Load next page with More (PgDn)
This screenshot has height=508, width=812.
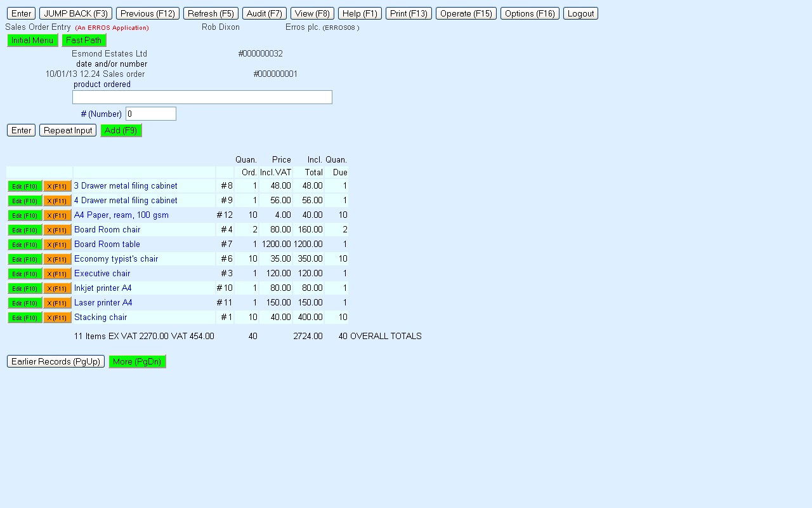point(137,361)
